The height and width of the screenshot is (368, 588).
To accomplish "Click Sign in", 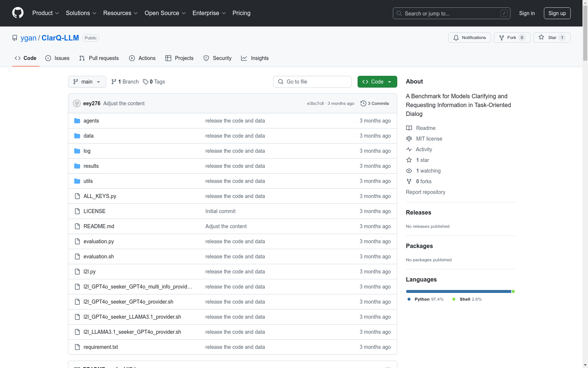I will 527,13.
